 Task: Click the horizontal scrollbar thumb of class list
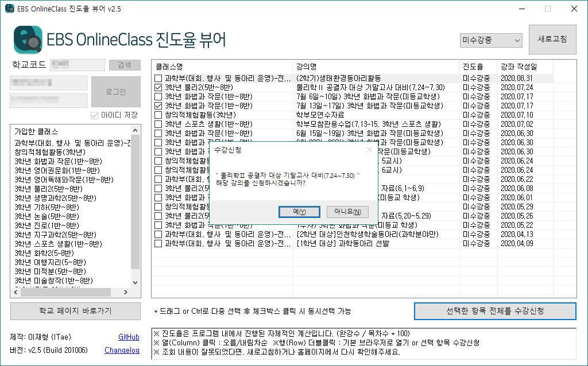65,292
